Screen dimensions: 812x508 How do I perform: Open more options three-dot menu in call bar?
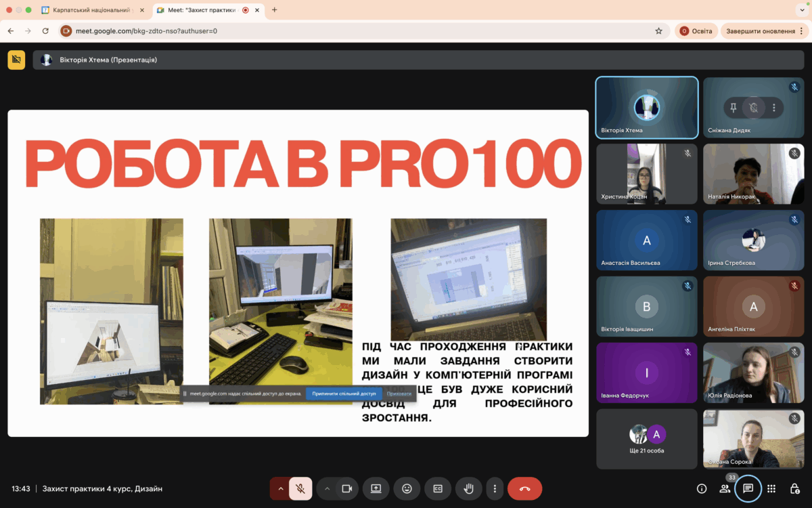(x=495, y=488)
